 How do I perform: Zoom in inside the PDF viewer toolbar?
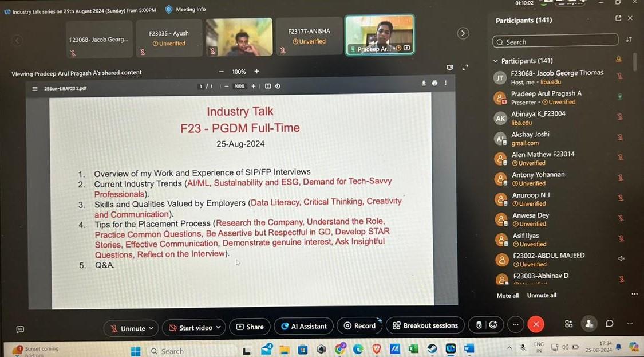click(x=254, y=86)
